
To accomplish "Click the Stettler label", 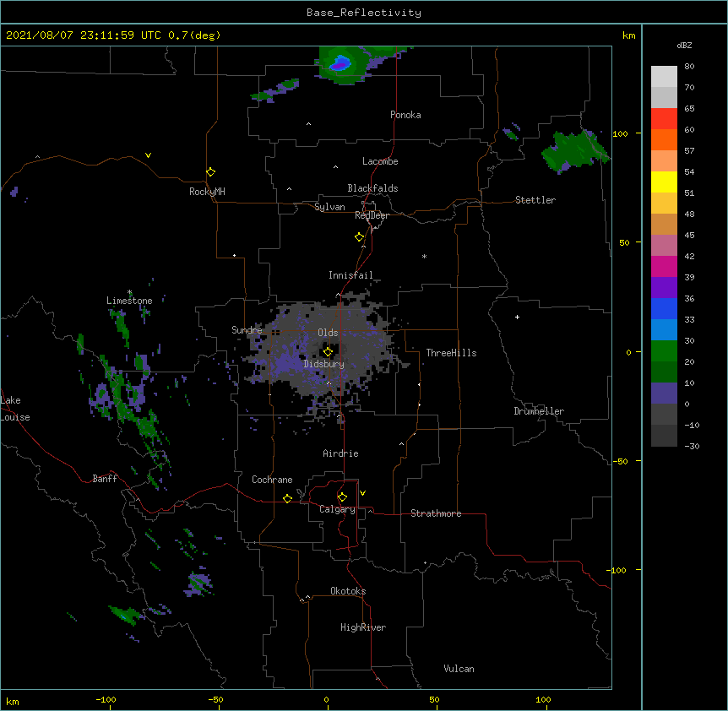I will click(535, 200).
